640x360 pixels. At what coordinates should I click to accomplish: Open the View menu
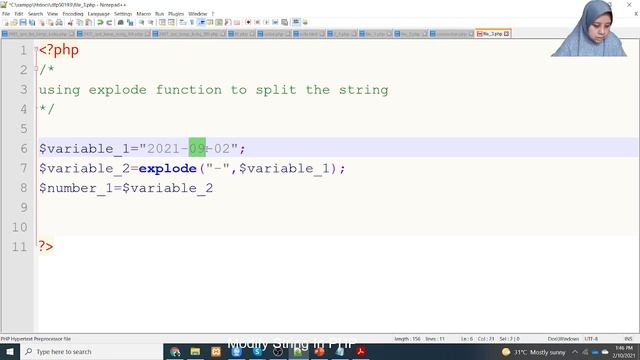coord(52,14)
